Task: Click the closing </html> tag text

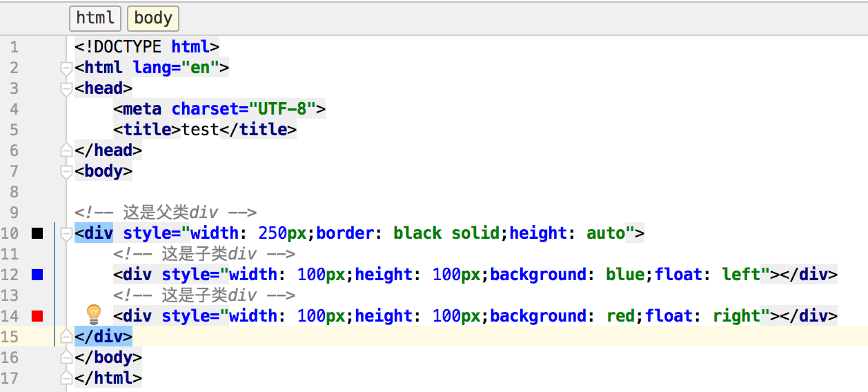Action: coord(108,378)
